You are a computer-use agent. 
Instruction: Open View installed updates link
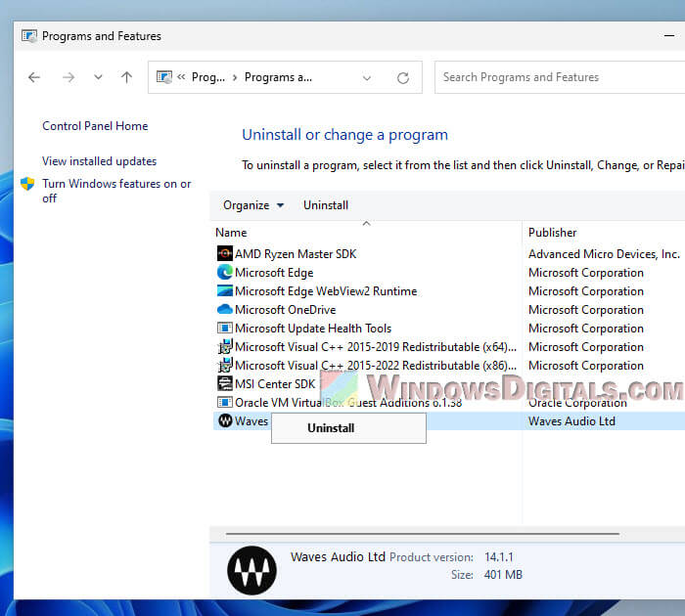(x=99, y=161)
